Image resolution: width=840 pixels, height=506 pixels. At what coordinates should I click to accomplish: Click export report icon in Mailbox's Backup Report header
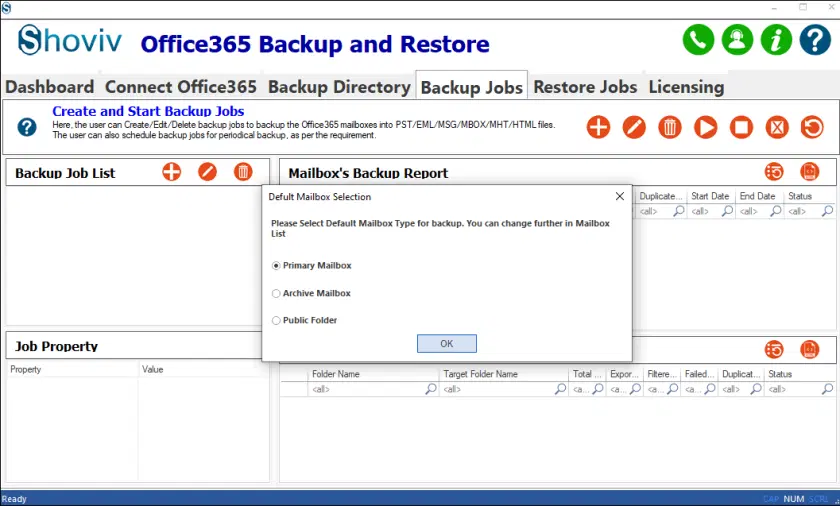(809, 172)
